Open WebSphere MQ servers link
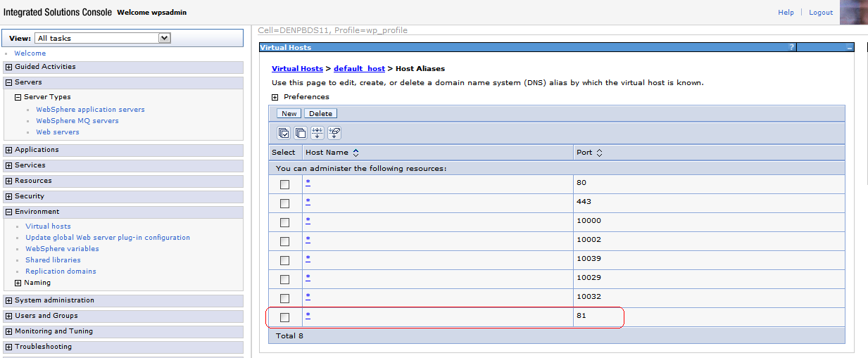 pos(77,121)
